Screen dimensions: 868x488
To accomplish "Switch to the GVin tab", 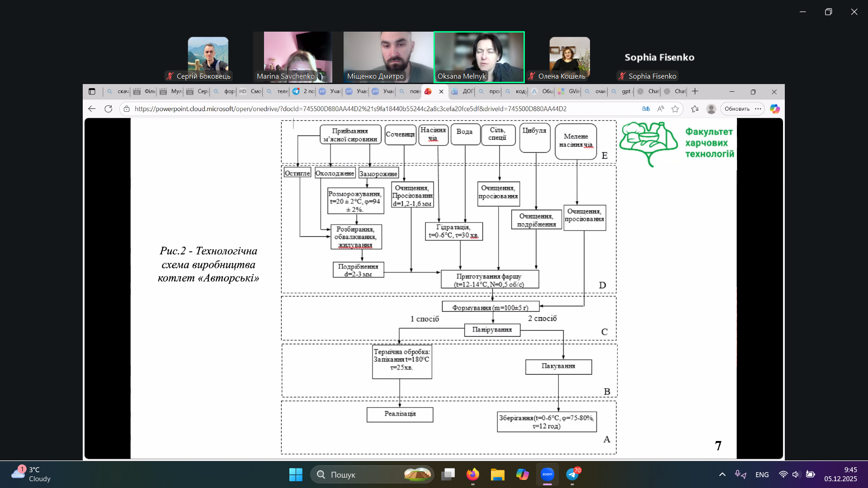I will tap(570, 91).
